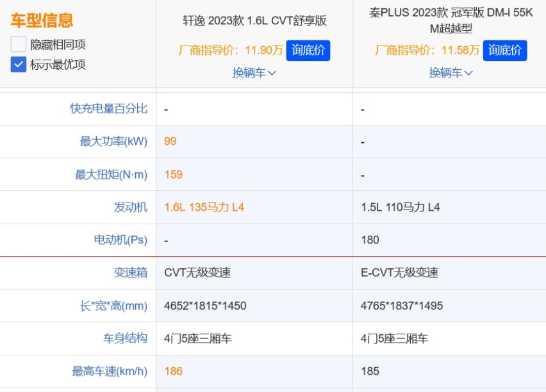Select 轩逸's 4门5座三厢车 cell

coord(198,338)
